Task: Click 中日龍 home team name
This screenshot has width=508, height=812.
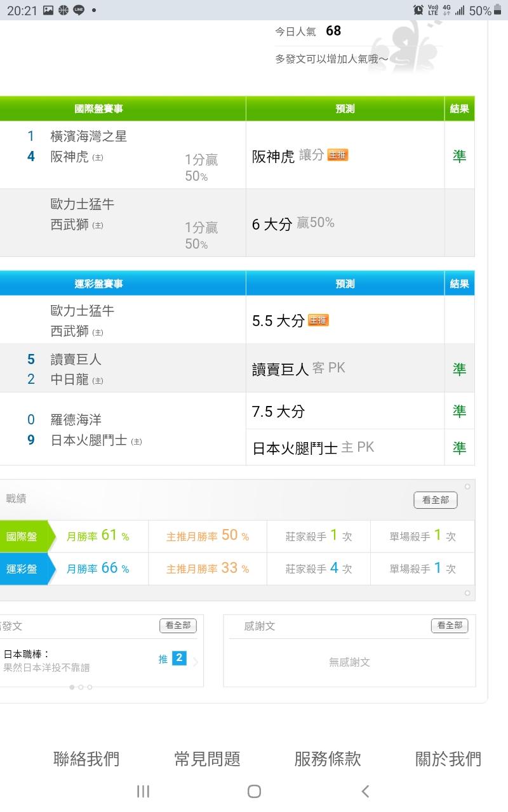Action: [x=70, y=380]
